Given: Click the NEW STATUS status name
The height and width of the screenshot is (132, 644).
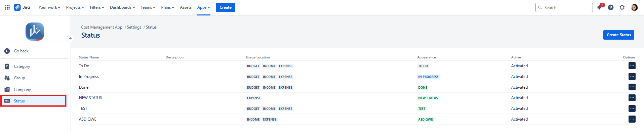Looking at the screenshot, I should coord(90,98).
